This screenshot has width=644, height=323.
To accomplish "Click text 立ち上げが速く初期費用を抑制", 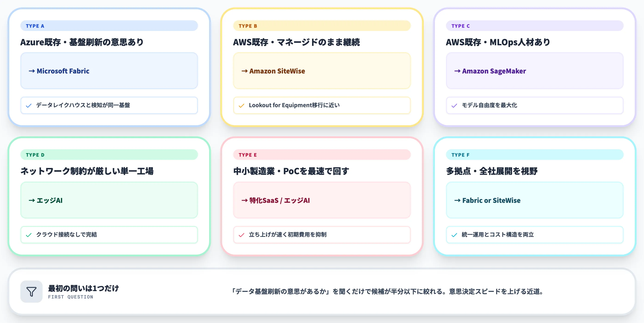I will click(x=288, y=235).
